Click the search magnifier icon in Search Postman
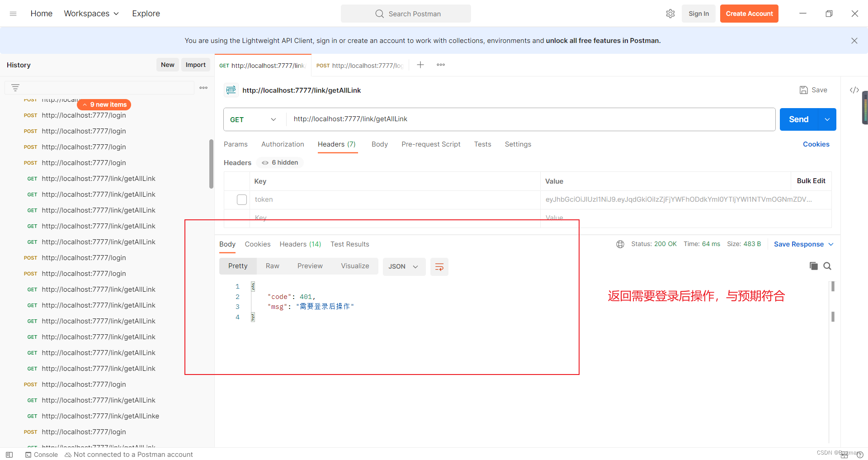The image size is (868, 460). pos(379,14)
